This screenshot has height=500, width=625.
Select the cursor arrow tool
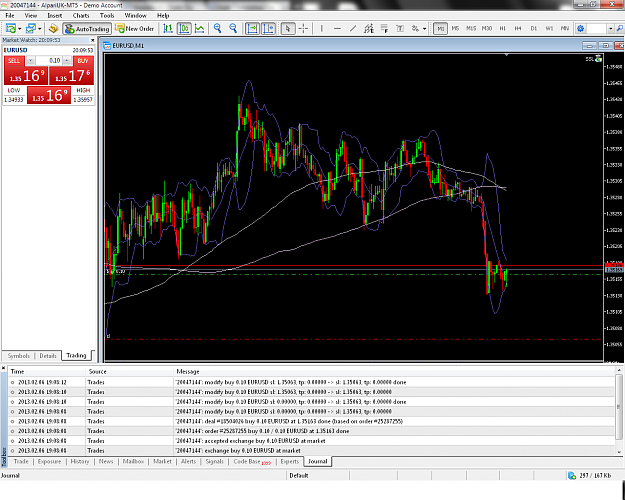pyautogui.click(x=288, y=29)
